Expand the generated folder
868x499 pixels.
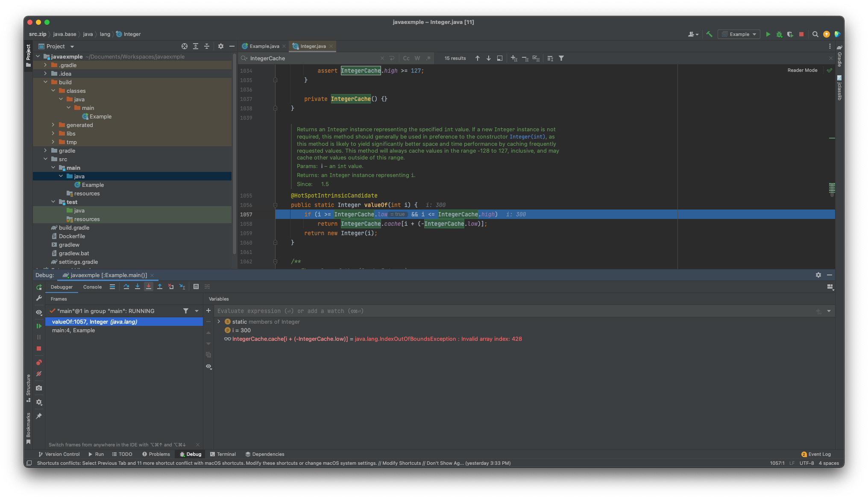[x=53, y=125]
